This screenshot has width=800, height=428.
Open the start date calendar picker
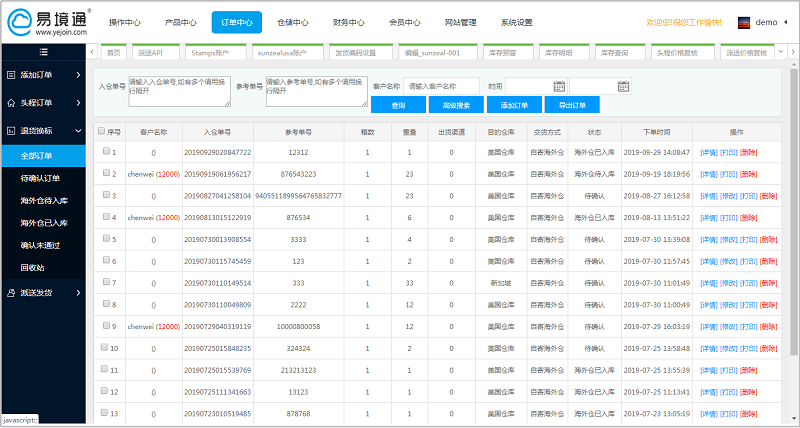point(559,87)
